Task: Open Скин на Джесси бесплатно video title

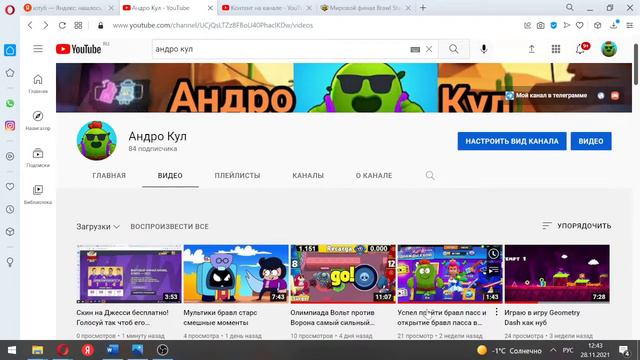Action: click(122, 318)
